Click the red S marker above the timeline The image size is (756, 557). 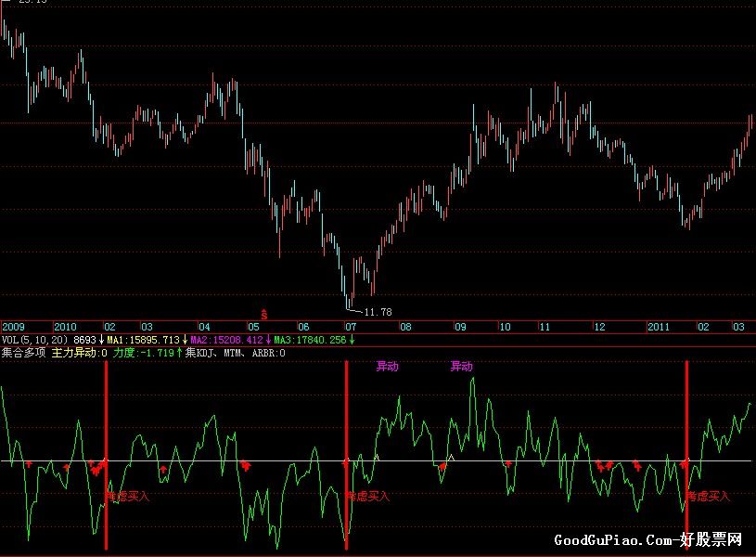(x=263, y=314)
